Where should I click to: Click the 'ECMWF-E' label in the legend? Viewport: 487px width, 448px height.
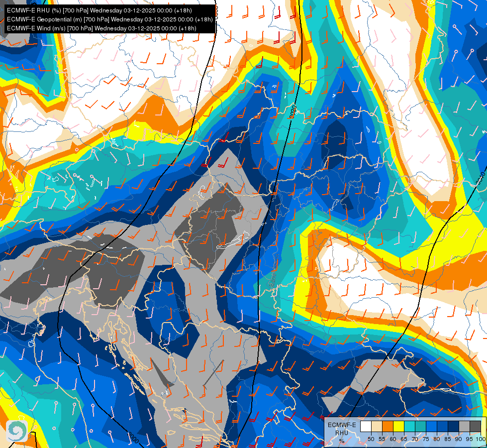pos(342,425)
